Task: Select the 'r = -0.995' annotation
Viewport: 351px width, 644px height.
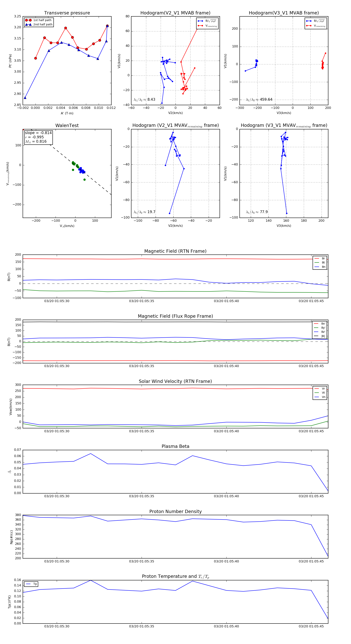Action: (x=35, y=137)
